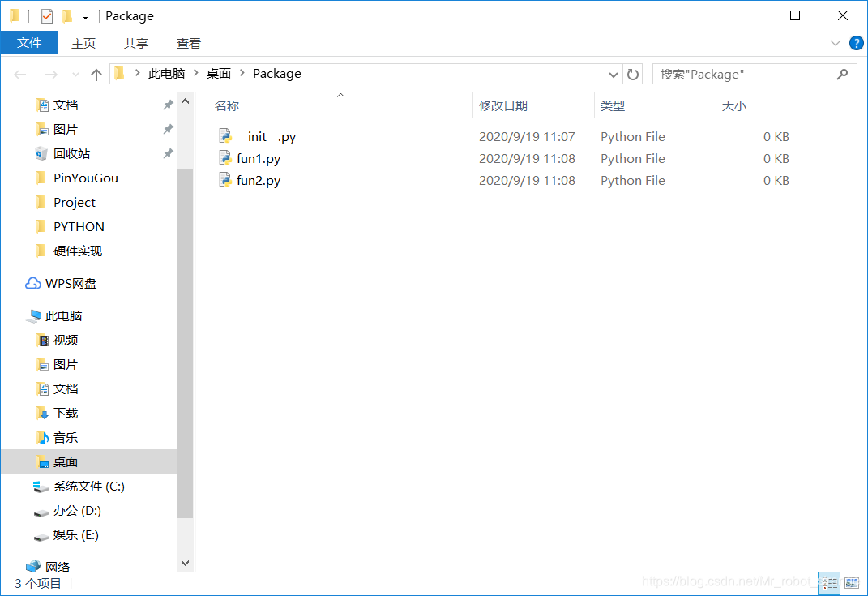This screenshot has height=596, width=868.
Task: Expand the ribbon with the chevron
Action: point(836,43)
